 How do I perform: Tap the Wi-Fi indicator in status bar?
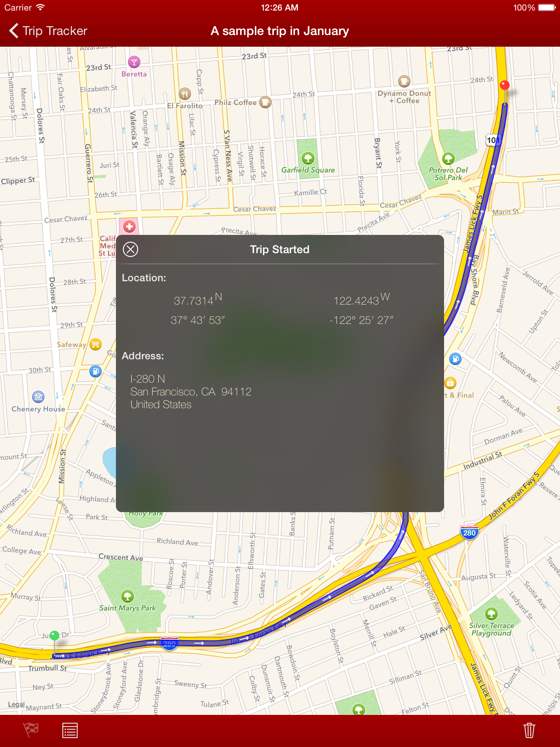[40, 7]
